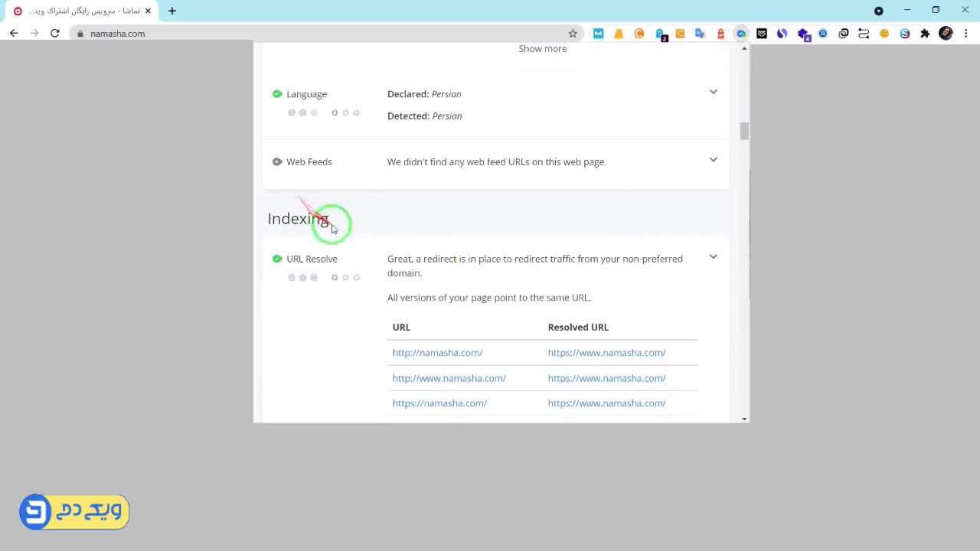Click the green check icon beside Language
The image size is (980, 551).
click(277, 94)
